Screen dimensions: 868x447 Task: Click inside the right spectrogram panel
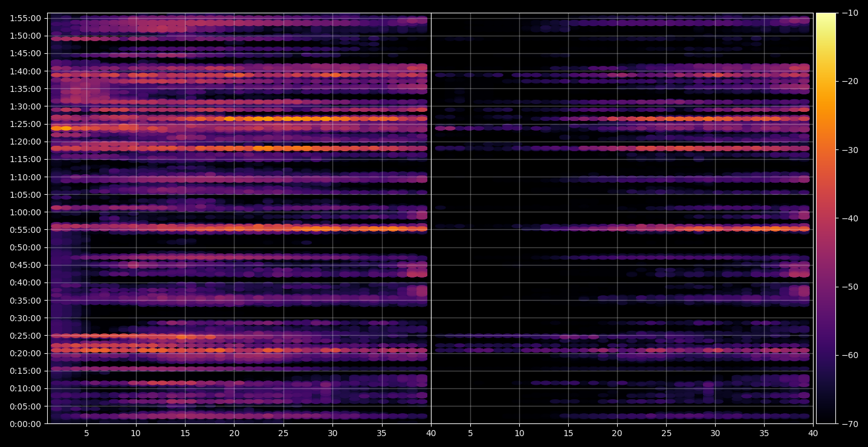(622, 218)
